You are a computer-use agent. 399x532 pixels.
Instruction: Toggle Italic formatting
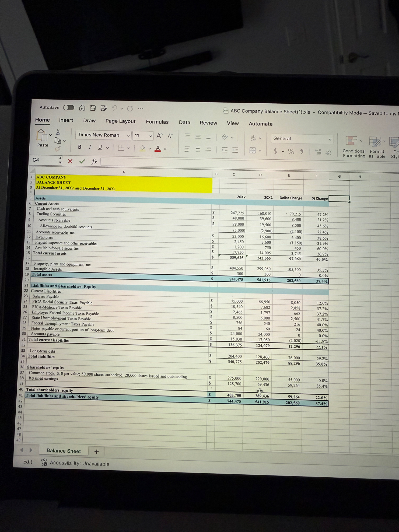90,147
